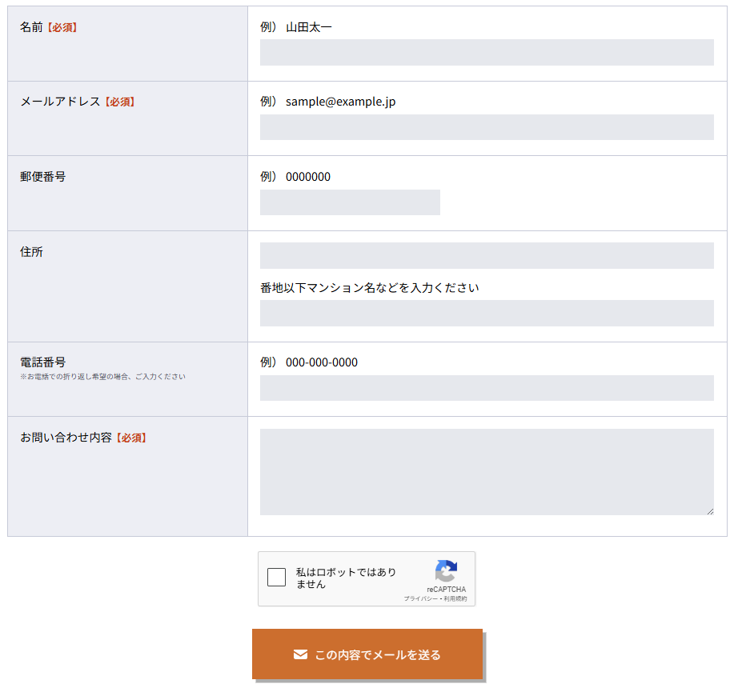
Task: Check the 私はロボットではありません checkbox
Action: pos(276,577)
